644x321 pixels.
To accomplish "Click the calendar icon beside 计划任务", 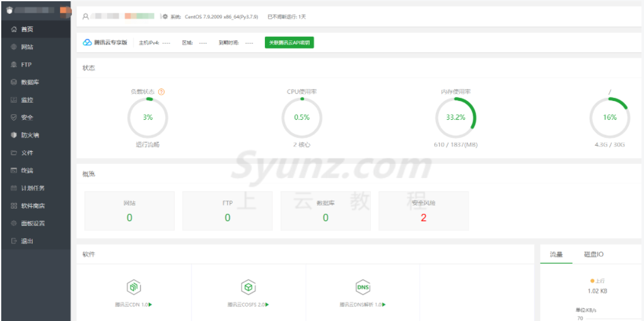I will tap(13, 188).
